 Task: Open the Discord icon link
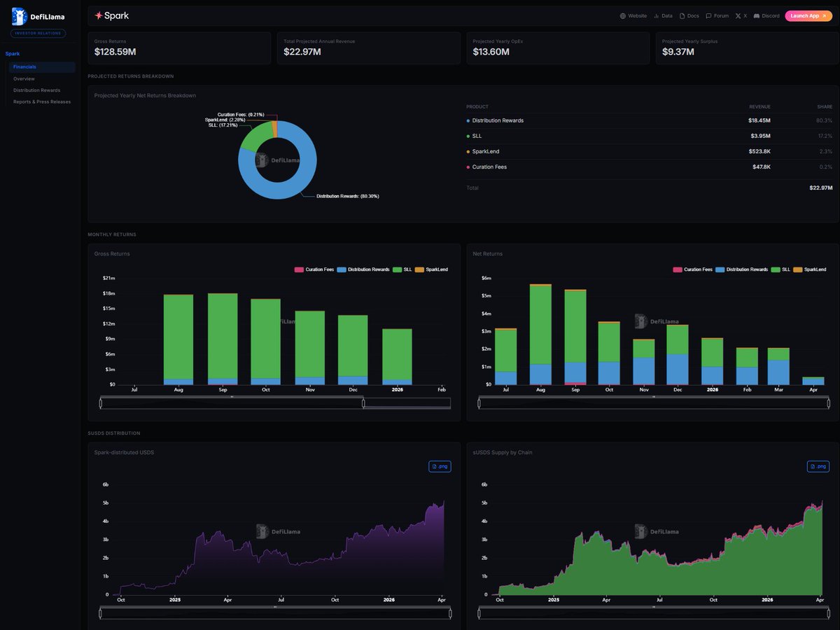pyautogui.click(x=757, y=16)
